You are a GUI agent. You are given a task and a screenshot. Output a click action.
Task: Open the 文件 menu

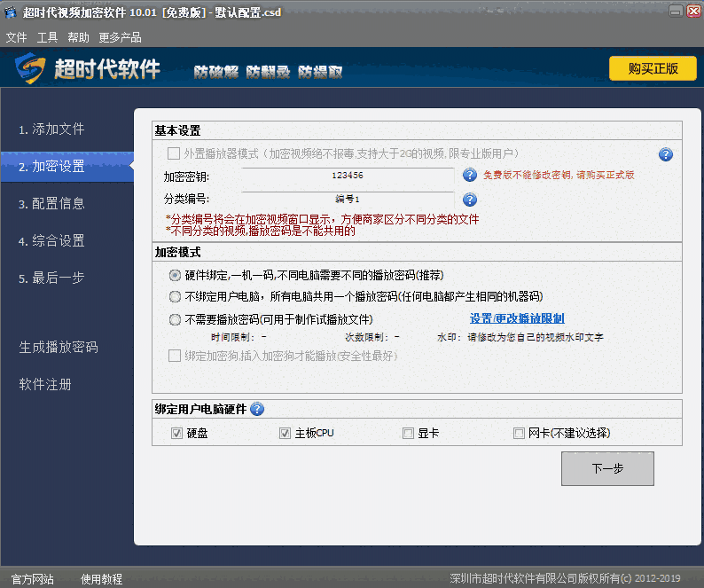pyautogui.click(x=16, y=37)
